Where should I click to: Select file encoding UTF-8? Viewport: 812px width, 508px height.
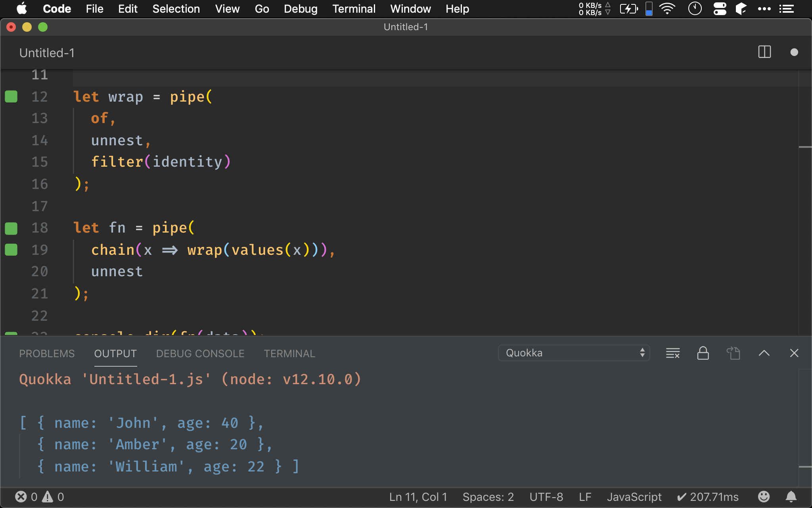click(x=546, y=497)
